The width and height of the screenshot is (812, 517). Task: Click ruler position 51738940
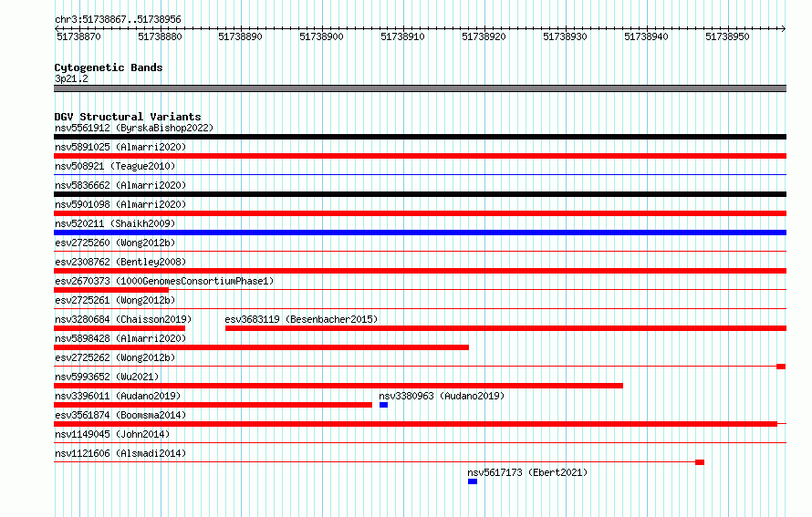pyautogui.click(x=646, y=36)
